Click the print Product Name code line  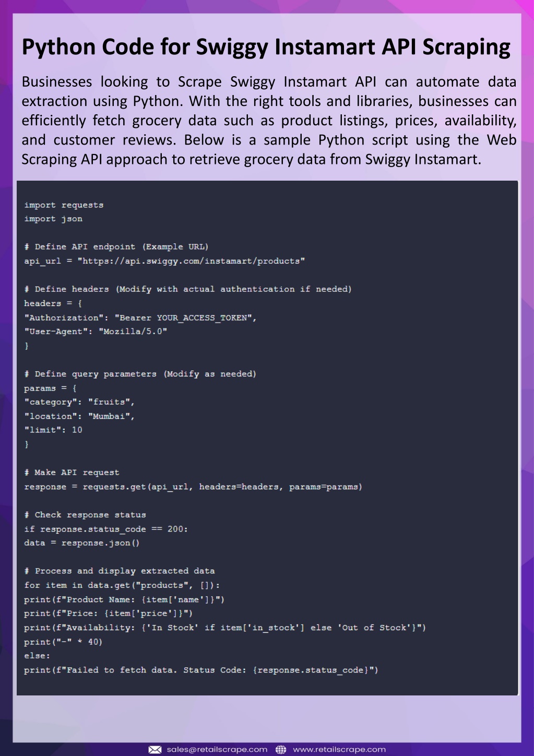124,599
